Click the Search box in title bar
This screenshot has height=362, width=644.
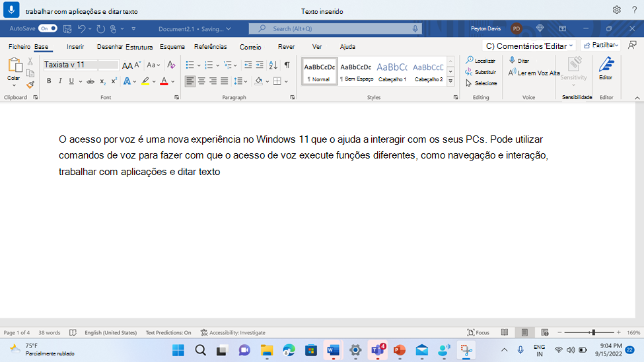click(x=335, y=29)
